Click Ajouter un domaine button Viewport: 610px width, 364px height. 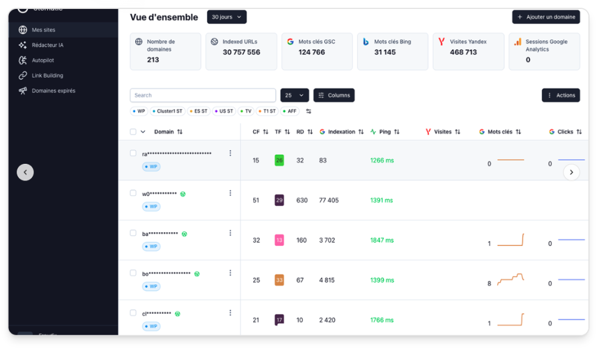click(x=546, y=17)
